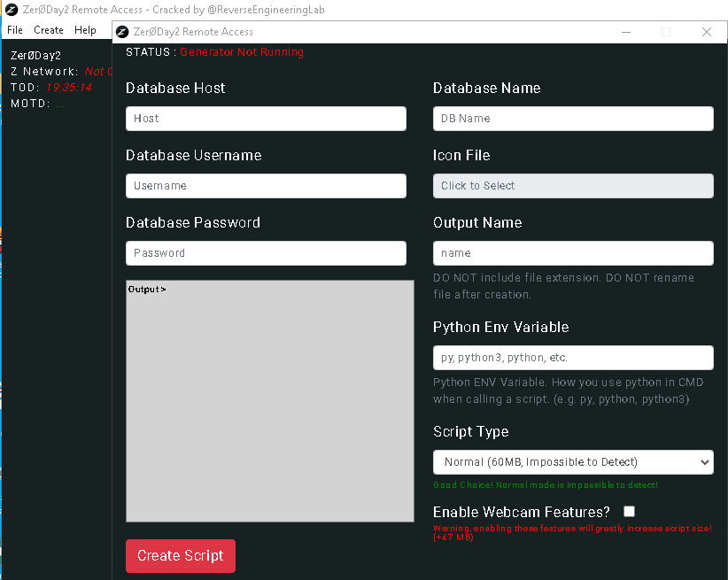Click the Icon File 'Click to Select' field
The width and height of the screenshot is (728, 580).
pos(573,186)
